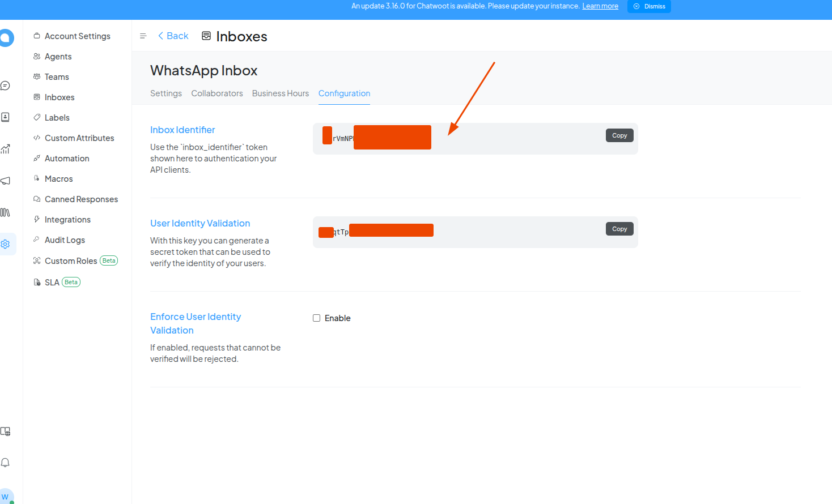Click the Teams group icon
832x504 pixels.
coord(37,76)
